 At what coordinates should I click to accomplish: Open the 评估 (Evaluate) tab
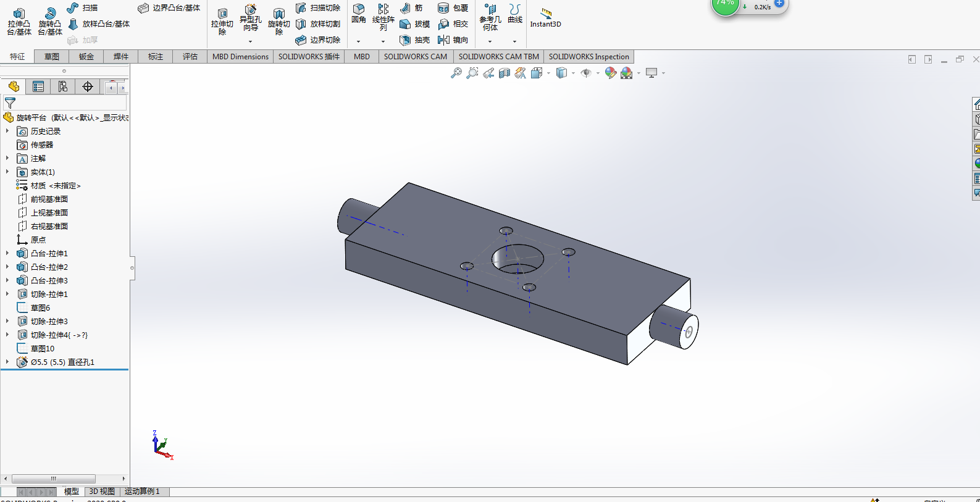[190, 56]
